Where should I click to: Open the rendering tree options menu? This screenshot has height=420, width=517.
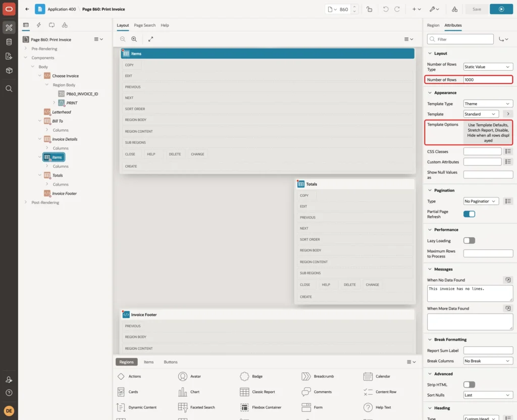98,39
